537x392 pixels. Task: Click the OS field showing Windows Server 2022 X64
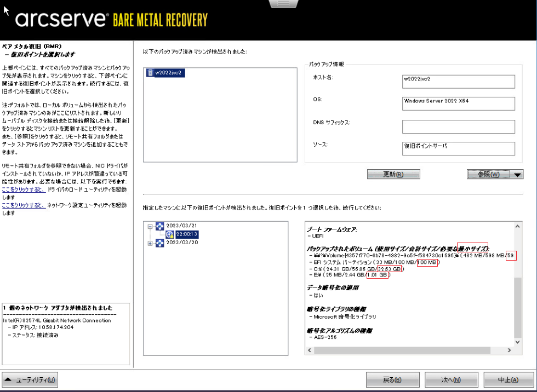(x=458, y=103)
